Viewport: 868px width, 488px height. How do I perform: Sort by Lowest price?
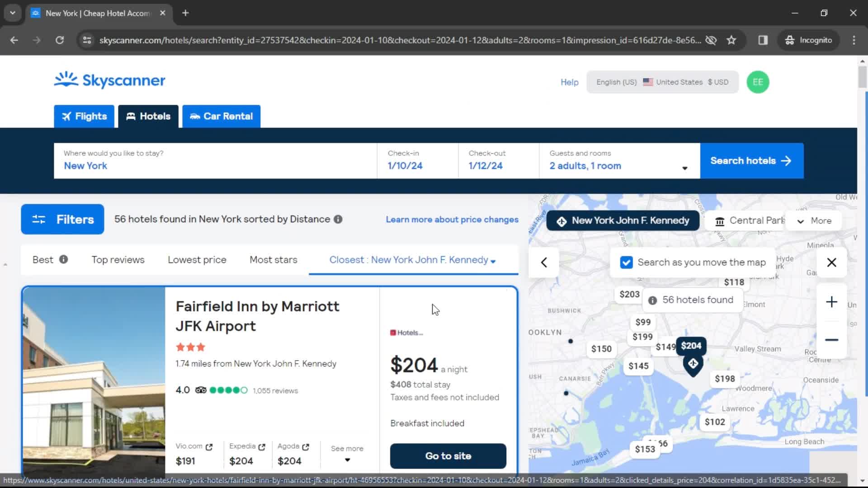197,260
